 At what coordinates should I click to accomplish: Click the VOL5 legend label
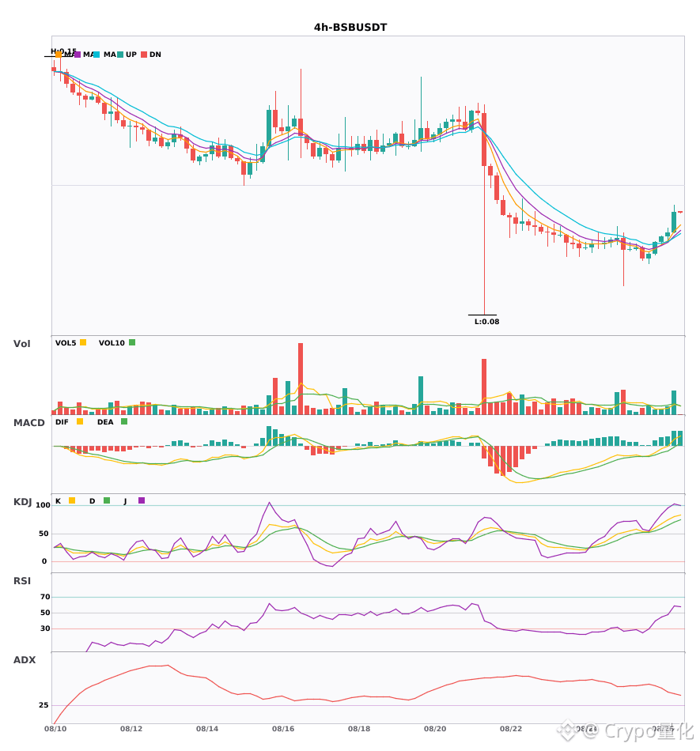tap(66, 343)
